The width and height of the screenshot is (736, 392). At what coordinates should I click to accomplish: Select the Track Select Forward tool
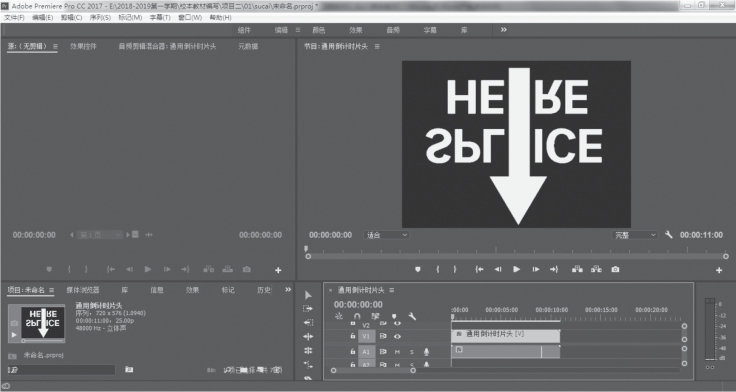coord(308,308)
